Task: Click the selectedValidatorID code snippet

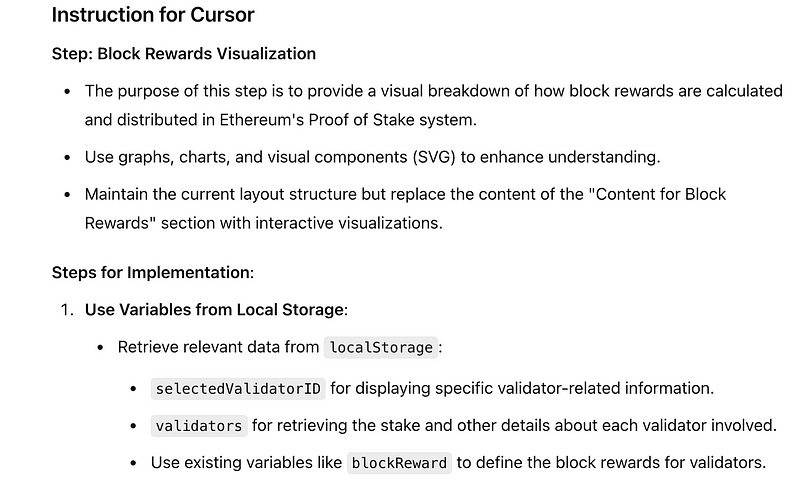Action: 239,387
